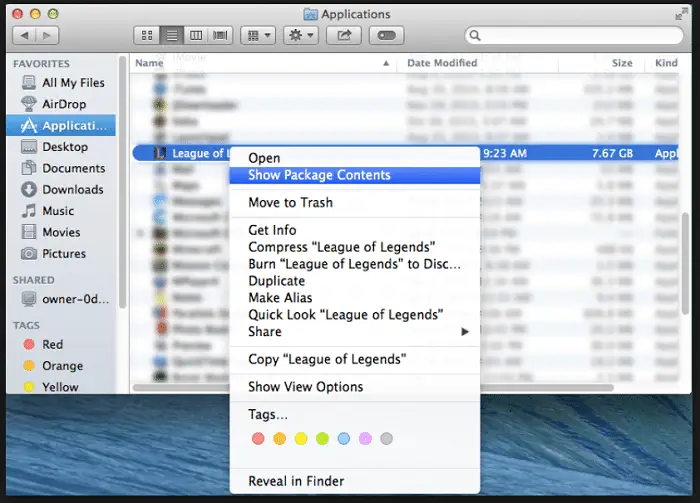Click the 7.67 GB size value
Screen dimensions: 700x503
pyautogui.click(x=612, y=154)
